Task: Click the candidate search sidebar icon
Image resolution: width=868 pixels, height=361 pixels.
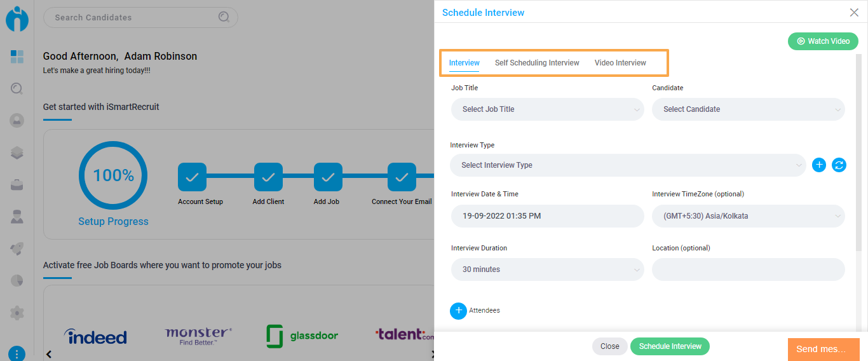Action: click(x=17, y=89)
